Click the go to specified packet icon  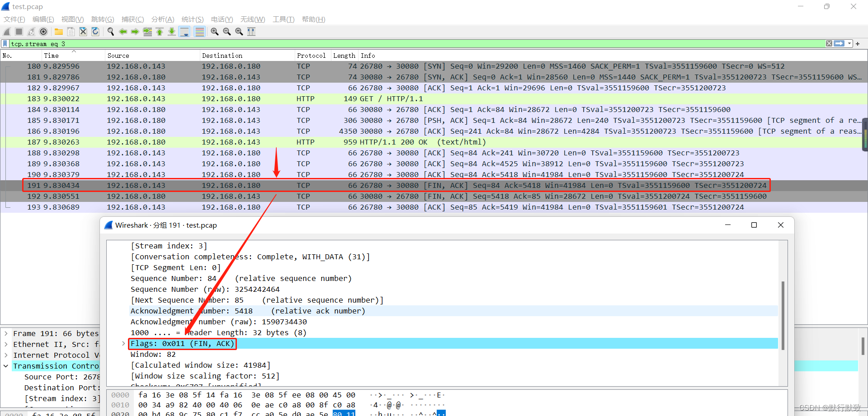point(147,32)
